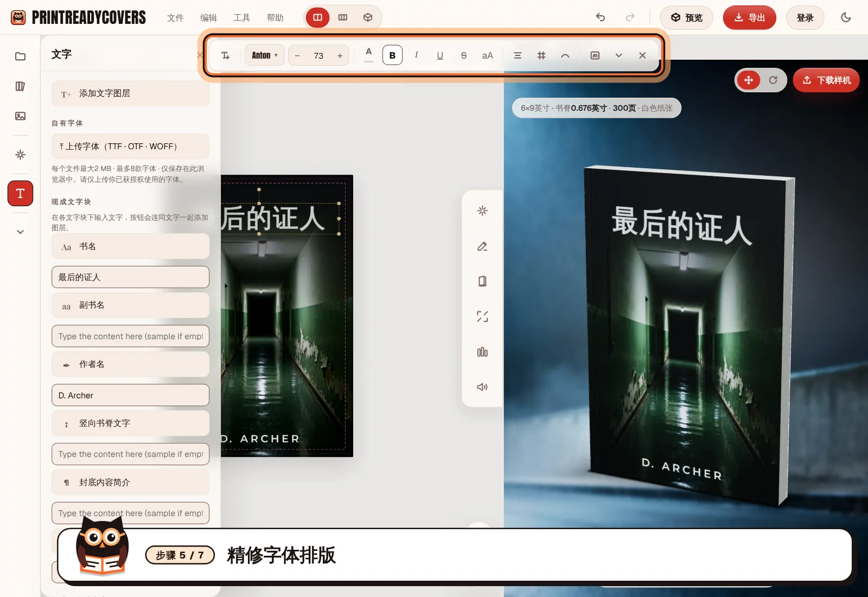Open text box background icon
The height and width of the screenshot is (597, 868).
595,55
